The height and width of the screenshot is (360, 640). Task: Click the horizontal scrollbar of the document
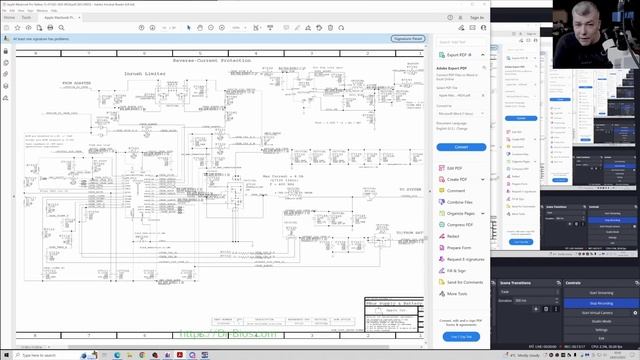pyautogui.click(x=229, y=347)
